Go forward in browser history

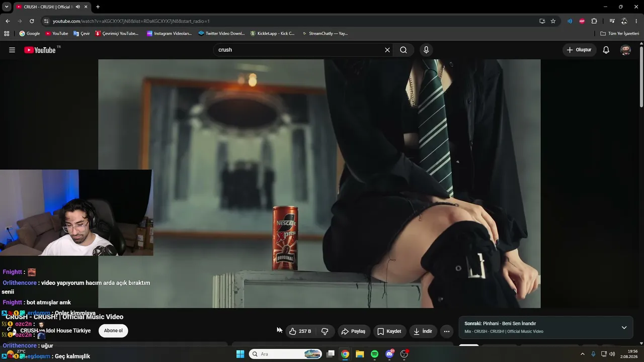point(20,21)
